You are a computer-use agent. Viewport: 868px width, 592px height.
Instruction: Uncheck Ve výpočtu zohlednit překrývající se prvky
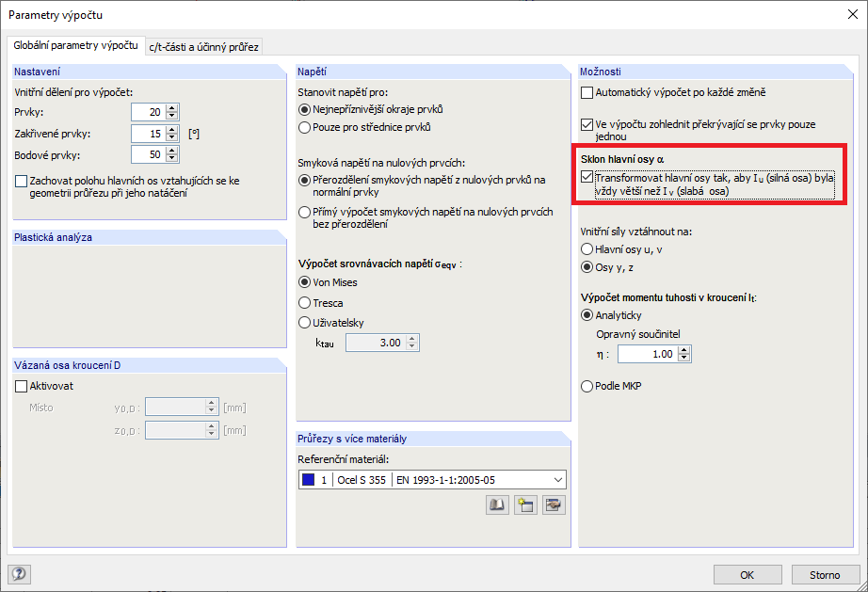587,124
